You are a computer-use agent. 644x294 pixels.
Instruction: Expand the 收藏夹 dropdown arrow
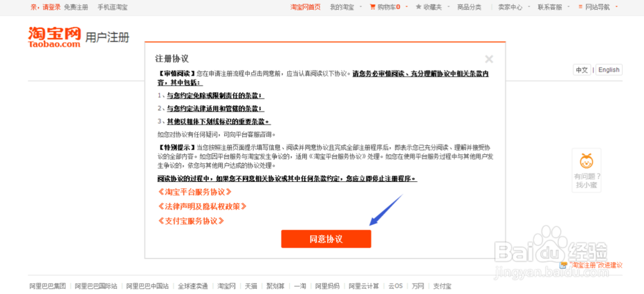click(x=448, y=6)
